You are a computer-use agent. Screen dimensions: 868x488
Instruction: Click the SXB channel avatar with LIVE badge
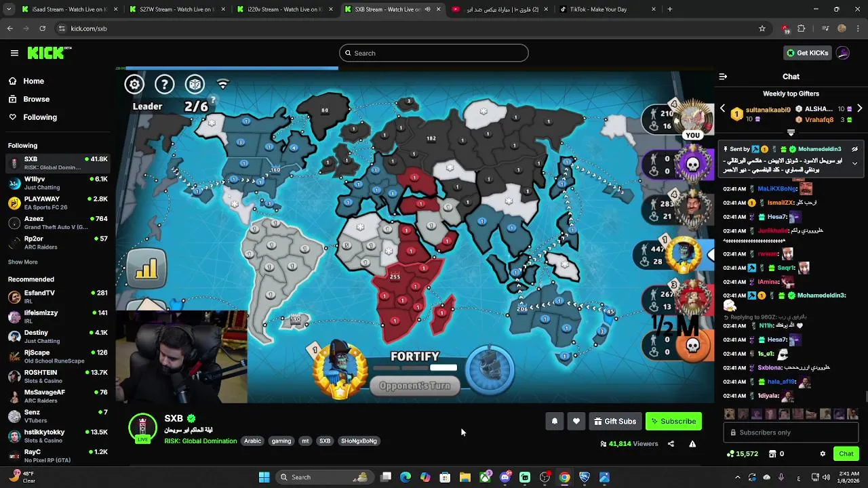142,428
